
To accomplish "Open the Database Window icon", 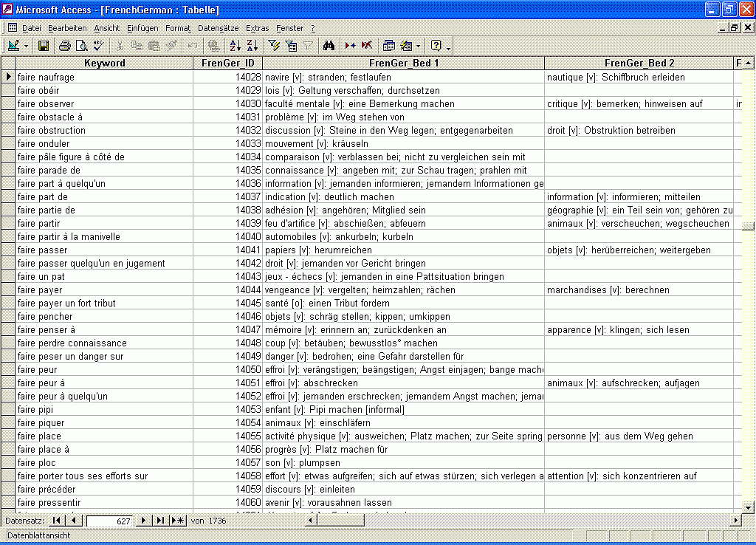I will tap(388, 46).
